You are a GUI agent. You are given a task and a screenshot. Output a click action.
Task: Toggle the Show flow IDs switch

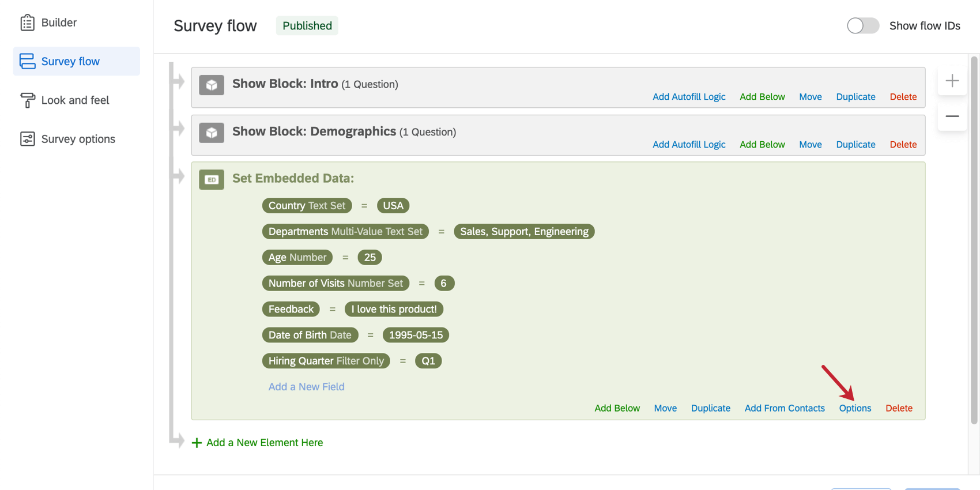pos(862,26)
